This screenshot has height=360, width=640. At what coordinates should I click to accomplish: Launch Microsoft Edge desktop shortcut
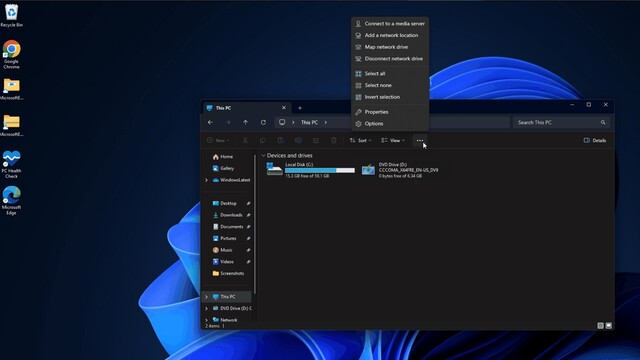pos(11,200)
